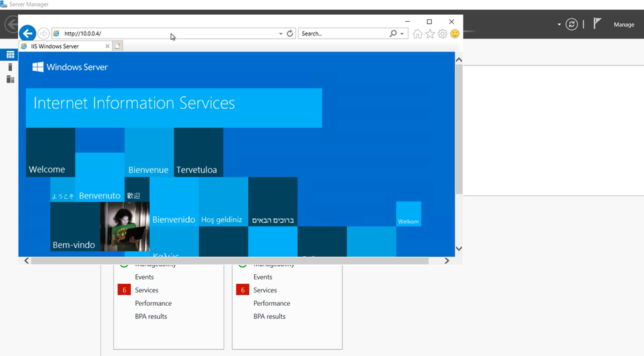This screenshot has height=356, width=644.
Task: Open Services in the right server tile
Action: (x=265, y=290)
